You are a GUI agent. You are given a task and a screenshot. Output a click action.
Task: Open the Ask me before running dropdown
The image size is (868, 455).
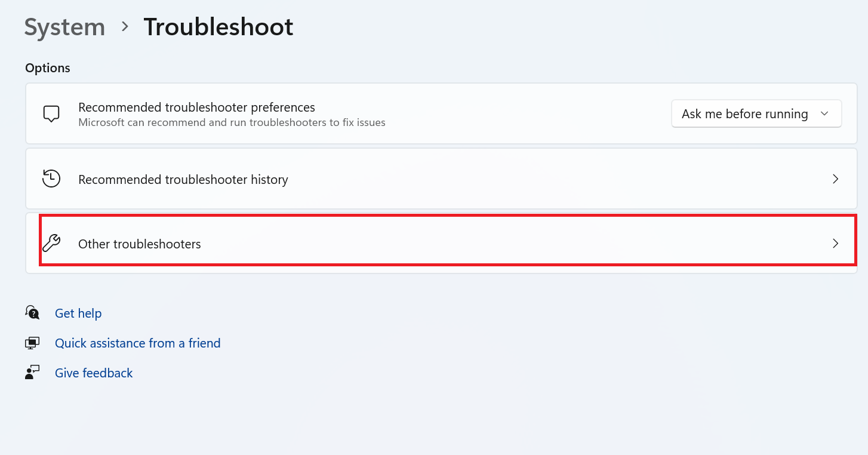tap(756, 113)
